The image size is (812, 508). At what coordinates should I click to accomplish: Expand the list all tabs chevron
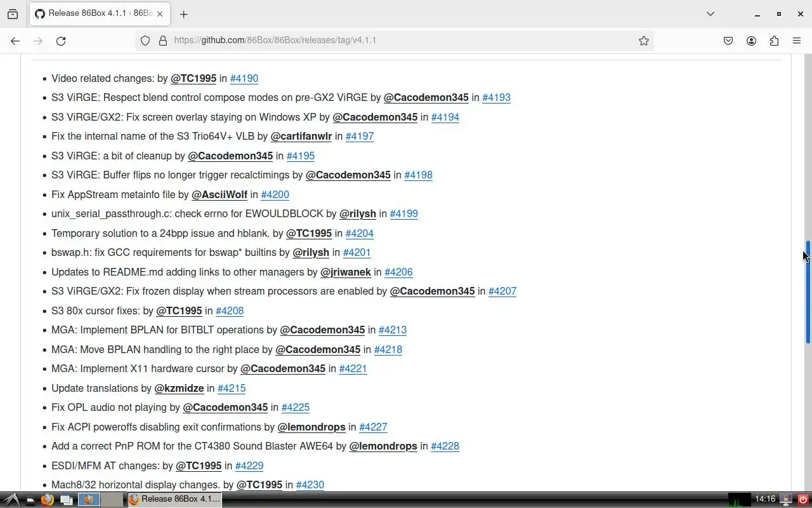coord(710,14)
